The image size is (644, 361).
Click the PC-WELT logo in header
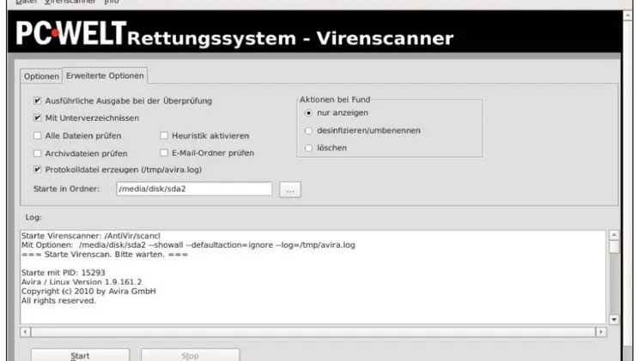[x=71, y=33]
